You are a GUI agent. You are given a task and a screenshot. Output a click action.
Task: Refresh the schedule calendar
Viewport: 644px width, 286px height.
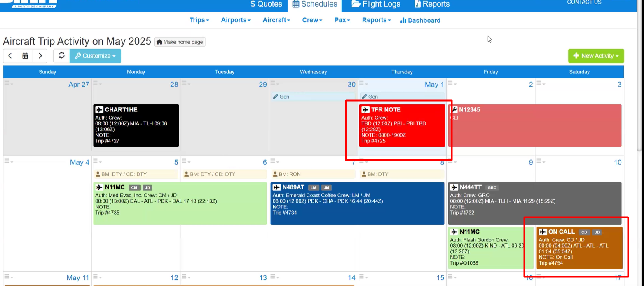tap(61, 56)
